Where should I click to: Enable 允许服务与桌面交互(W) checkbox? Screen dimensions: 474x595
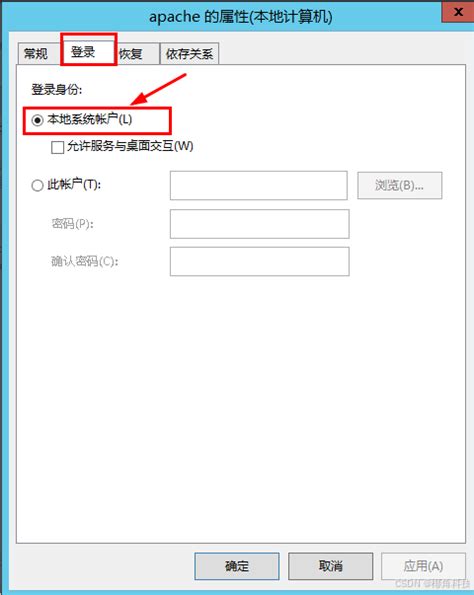pos(57,147)
